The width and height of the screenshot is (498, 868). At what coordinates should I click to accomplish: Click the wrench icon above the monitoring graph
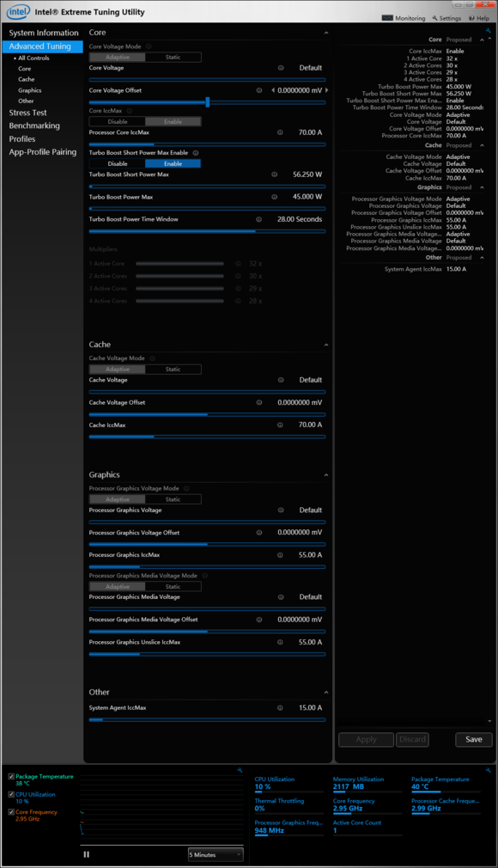[240, 770]
